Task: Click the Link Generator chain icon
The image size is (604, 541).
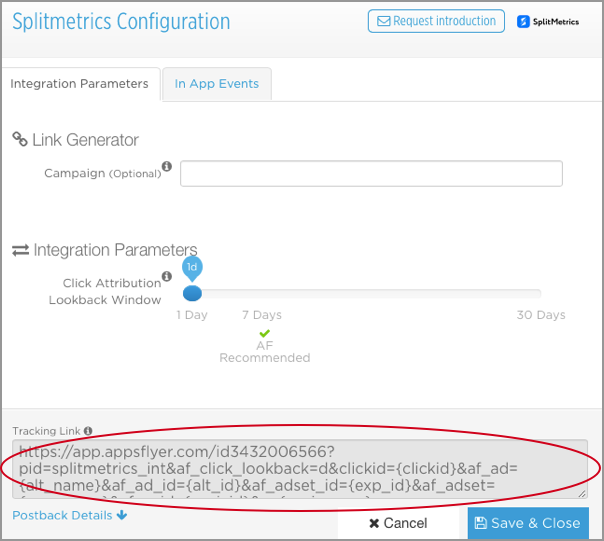Action: point(20,139)
